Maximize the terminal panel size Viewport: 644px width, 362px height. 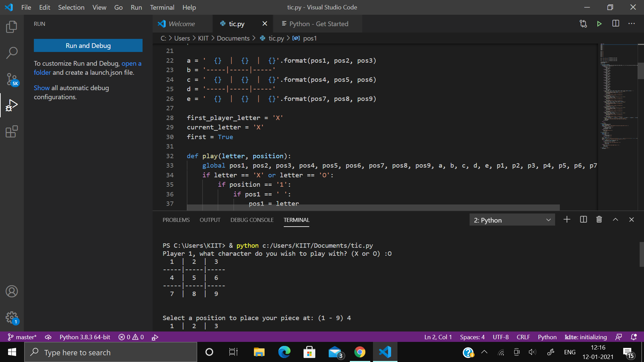[615, 220]
